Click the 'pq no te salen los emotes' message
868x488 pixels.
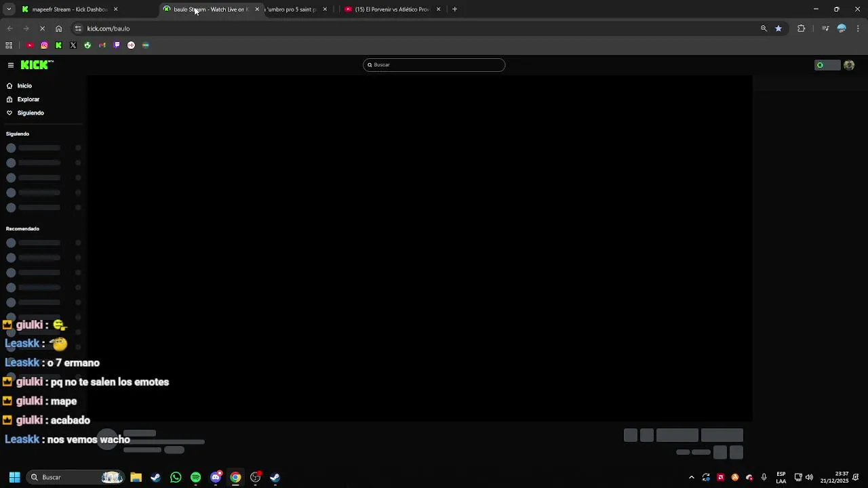pyautogui.click(x=110, y=382)
